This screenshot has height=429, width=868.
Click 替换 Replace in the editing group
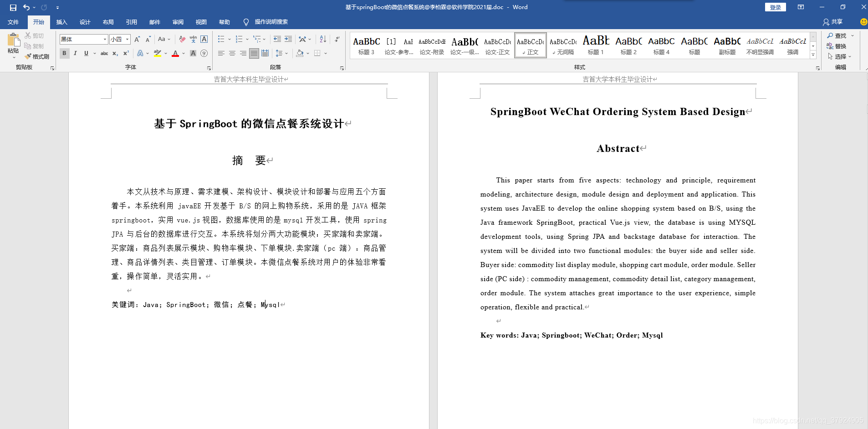pos(837,46)
